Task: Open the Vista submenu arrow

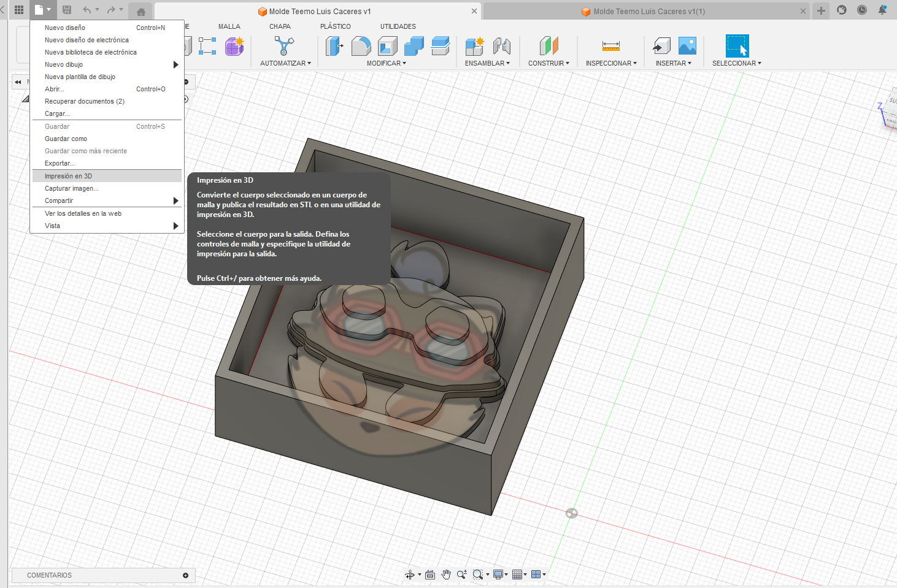Action: 175,226
